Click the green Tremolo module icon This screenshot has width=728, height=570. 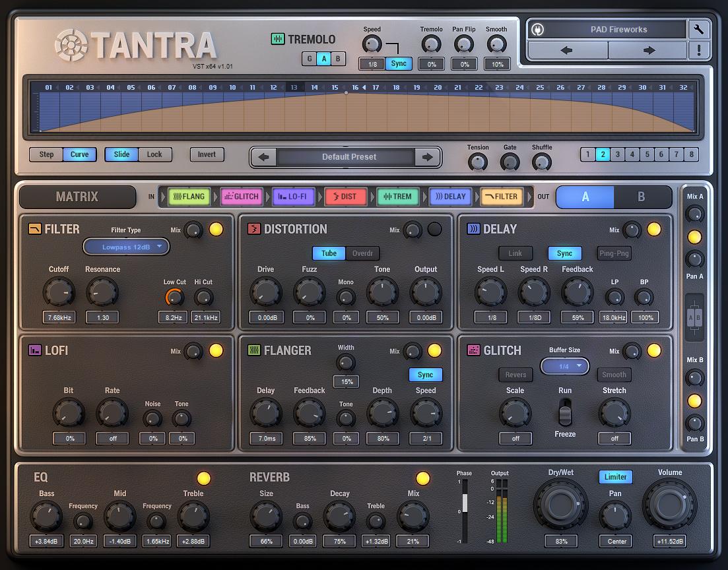click(x=278, y=39)
